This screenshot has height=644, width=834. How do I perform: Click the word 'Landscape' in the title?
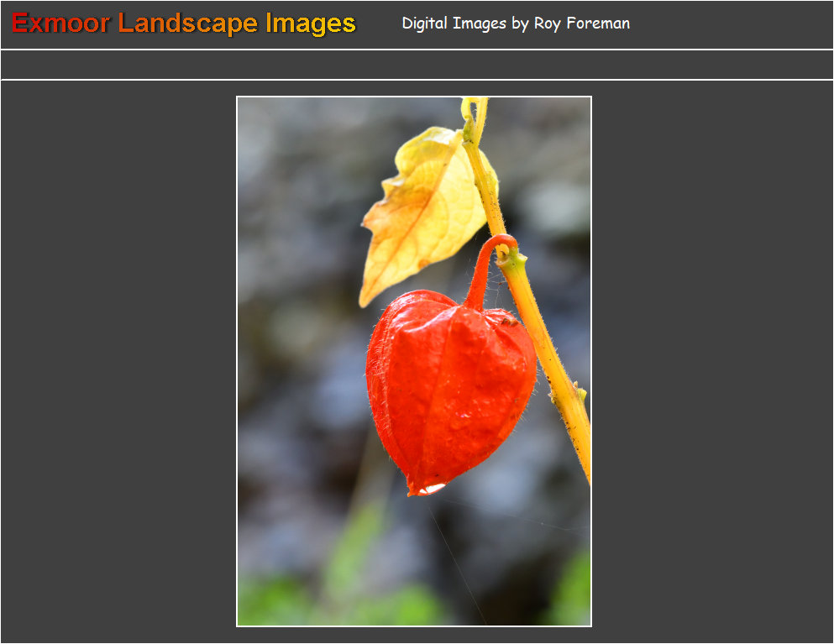point(188,24)
